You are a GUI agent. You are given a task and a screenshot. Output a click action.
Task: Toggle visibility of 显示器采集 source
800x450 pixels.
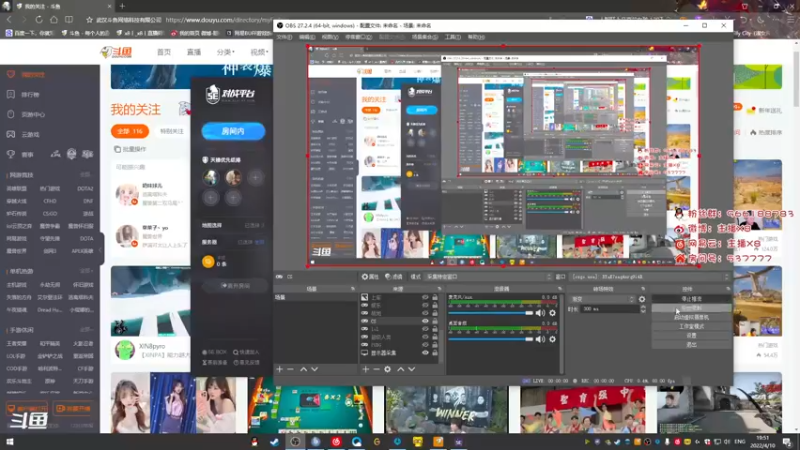(x=425, y=353)
